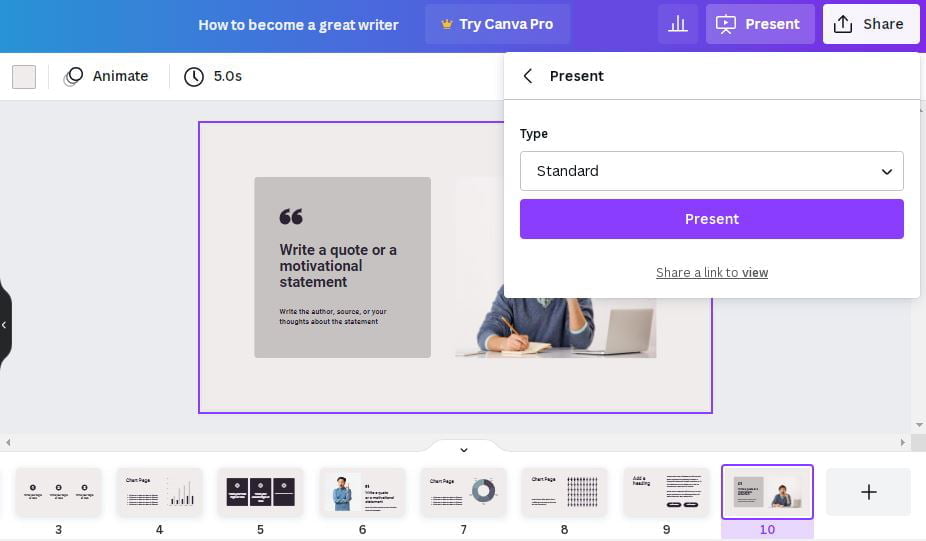Open the Insights bar chart icon
Viewport: 926px width, 541px height.
tap(677, 24)
